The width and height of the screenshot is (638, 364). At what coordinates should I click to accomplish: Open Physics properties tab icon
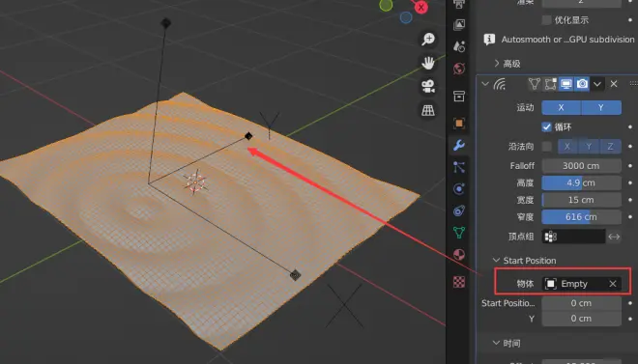(x=459, y=189)
